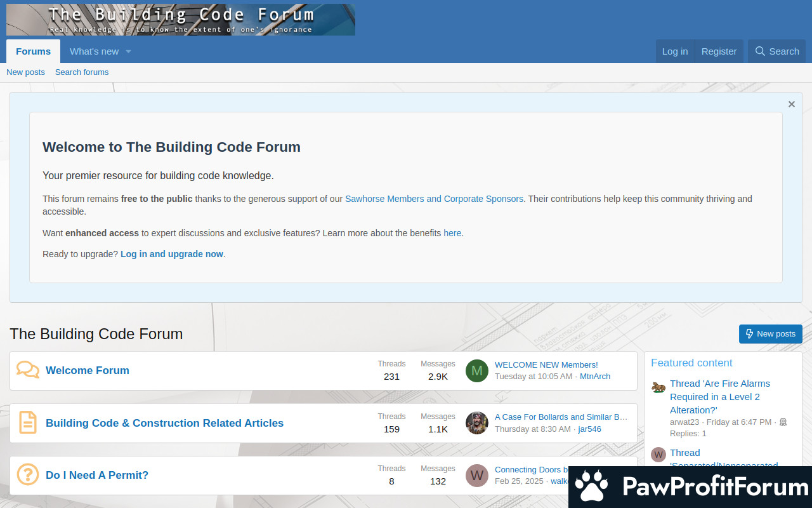This screenshot has height=508, width=812.
Task: Click the Register button
Action: (719, 51)
